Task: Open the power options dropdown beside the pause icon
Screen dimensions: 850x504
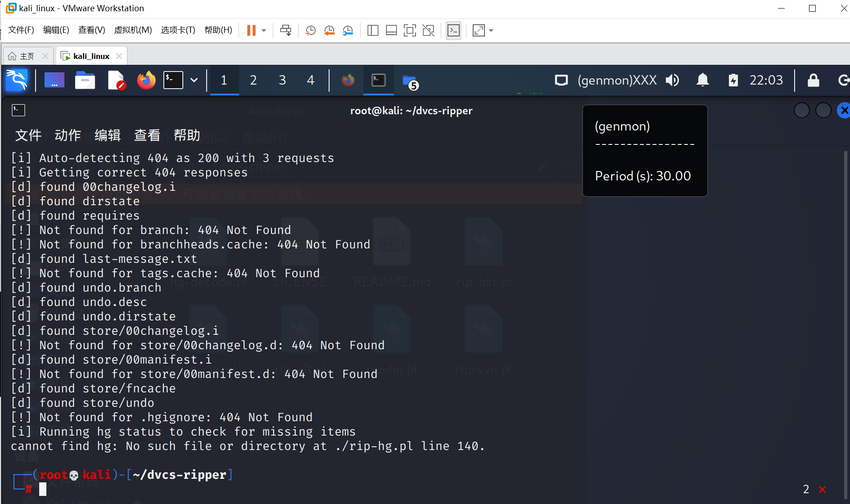Action: click(x=264, y=31)
